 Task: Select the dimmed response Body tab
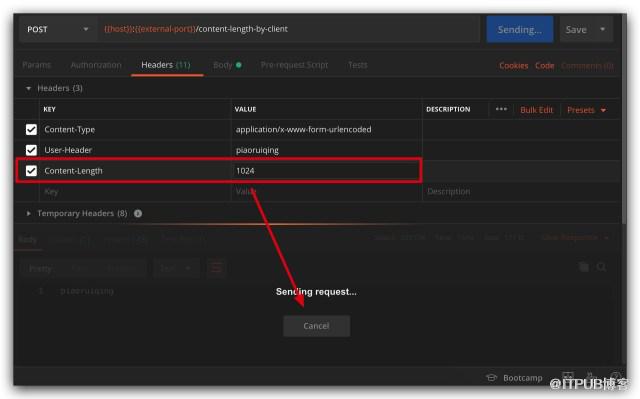28,239
